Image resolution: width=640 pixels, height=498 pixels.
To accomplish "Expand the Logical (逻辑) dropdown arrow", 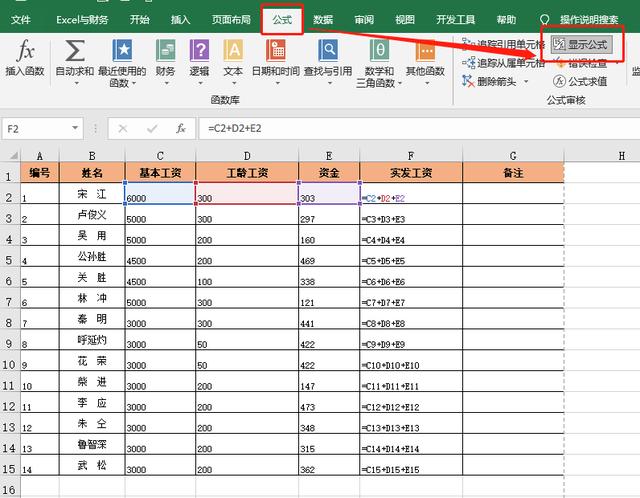I will [200, 83].
